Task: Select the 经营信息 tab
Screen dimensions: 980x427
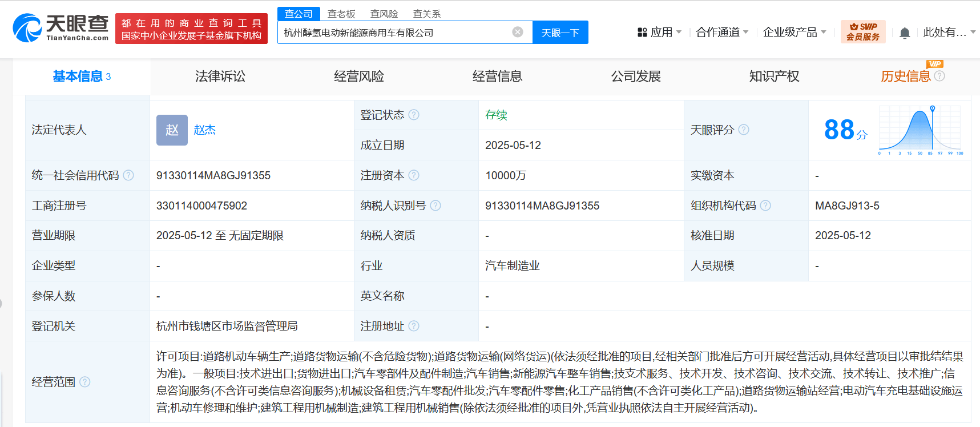Action: pyautogui.click(x=497, y=76)
